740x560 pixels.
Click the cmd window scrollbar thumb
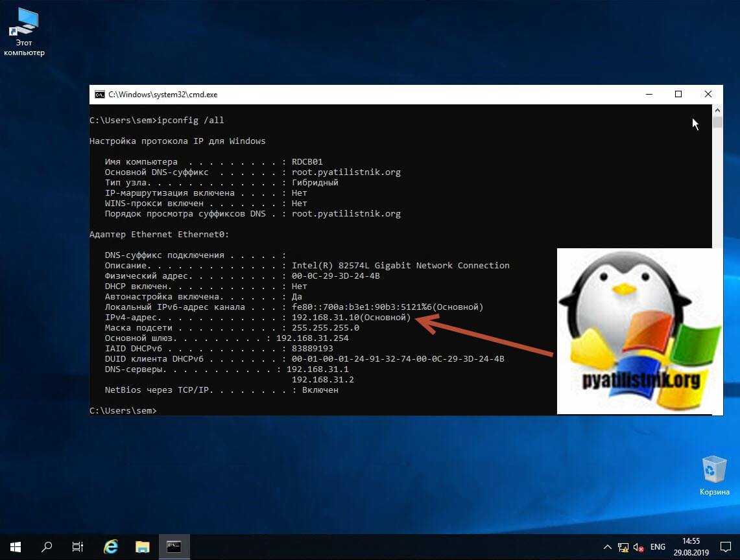click(x=717, y=122)
